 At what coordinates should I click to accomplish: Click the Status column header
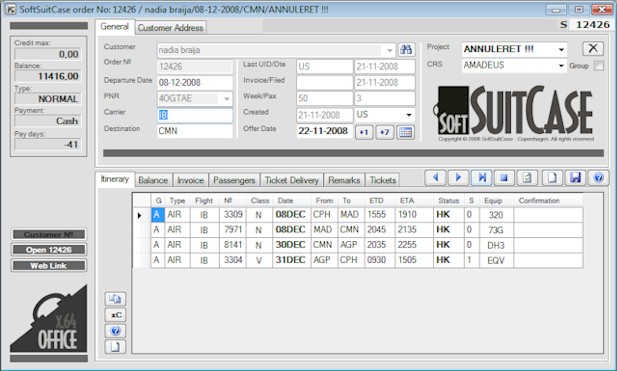pos(449,201)
